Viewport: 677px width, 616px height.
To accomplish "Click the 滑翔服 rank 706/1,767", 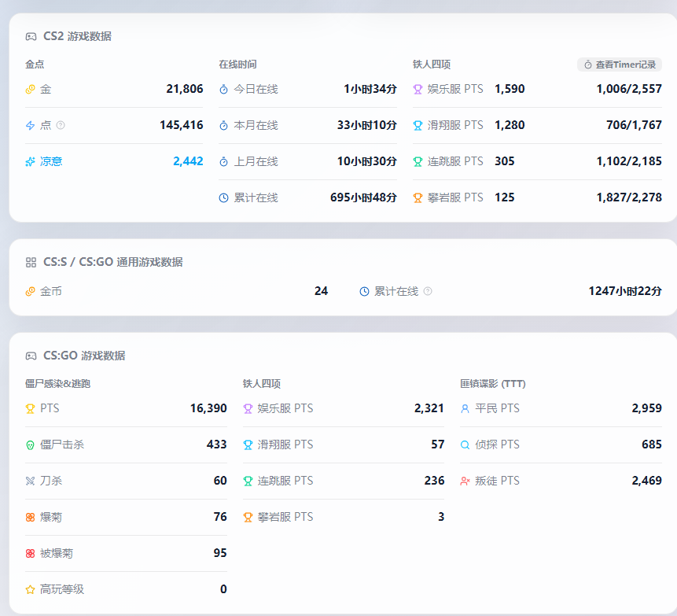I will (634, 125).
